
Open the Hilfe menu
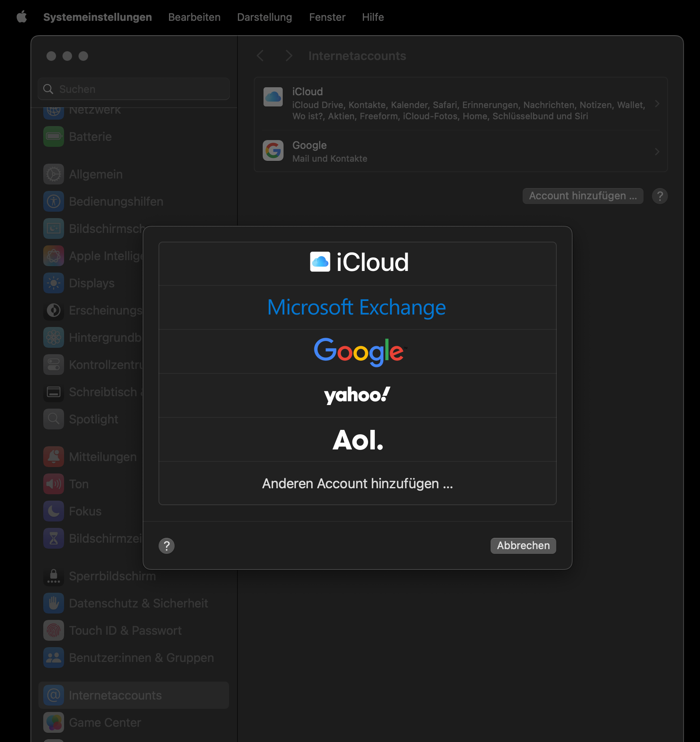tap(373, 17)
